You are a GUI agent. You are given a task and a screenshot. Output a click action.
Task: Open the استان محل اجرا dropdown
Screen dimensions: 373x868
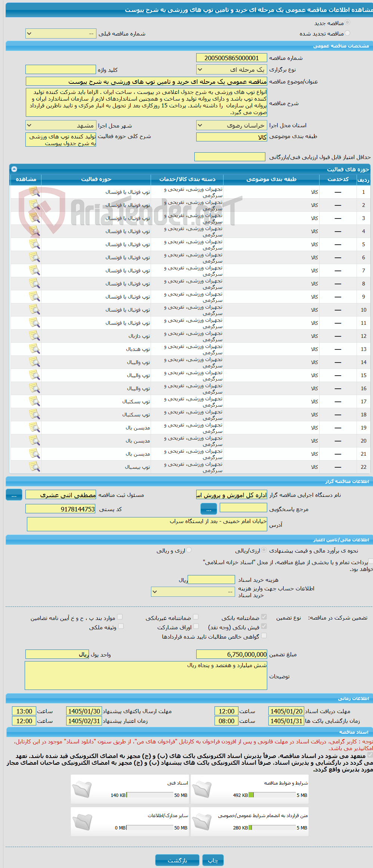pyautogui.click(x=232, y=125)
